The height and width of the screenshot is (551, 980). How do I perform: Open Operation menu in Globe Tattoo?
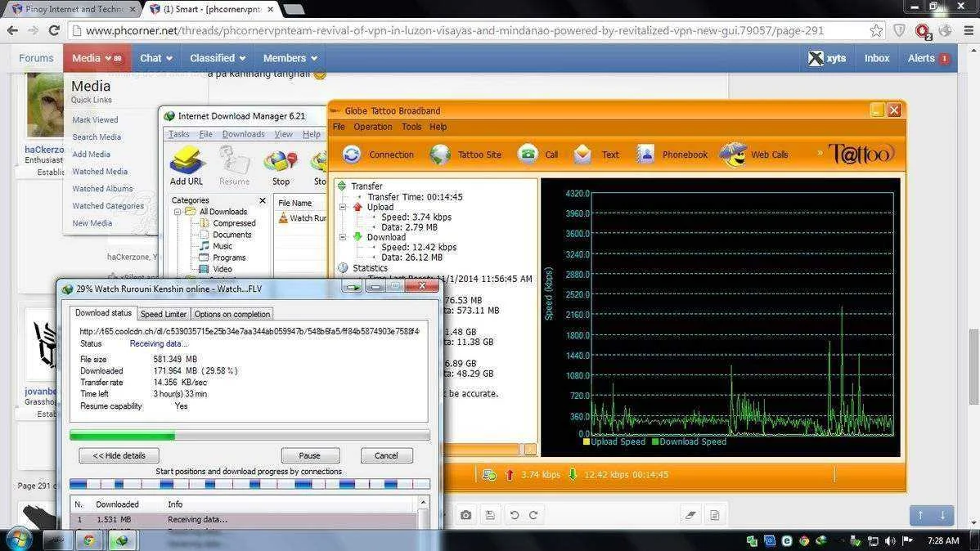372,127
